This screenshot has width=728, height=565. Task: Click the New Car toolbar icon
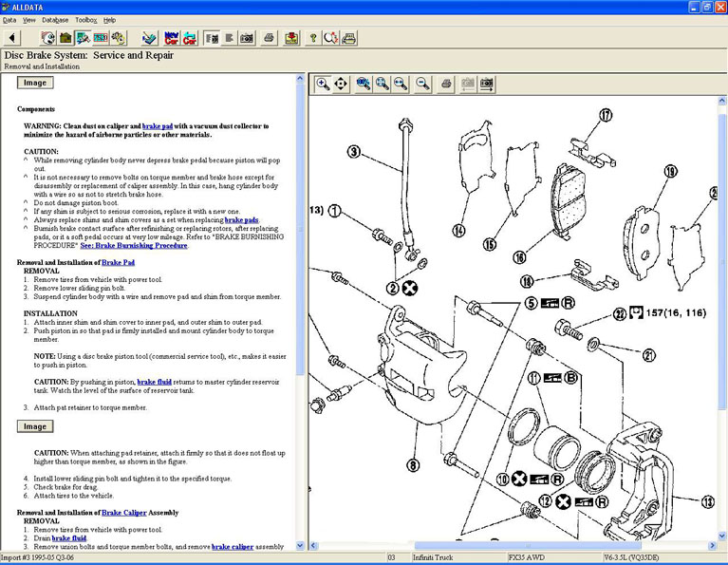point(172,38)
